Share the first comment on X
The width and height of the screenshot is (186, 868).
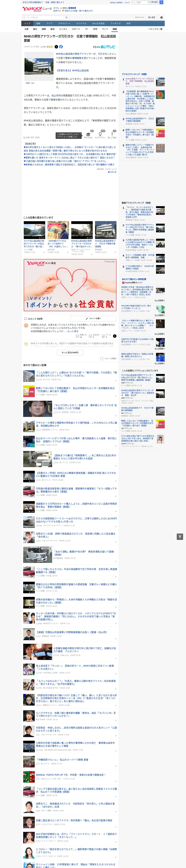coord(115,336)
